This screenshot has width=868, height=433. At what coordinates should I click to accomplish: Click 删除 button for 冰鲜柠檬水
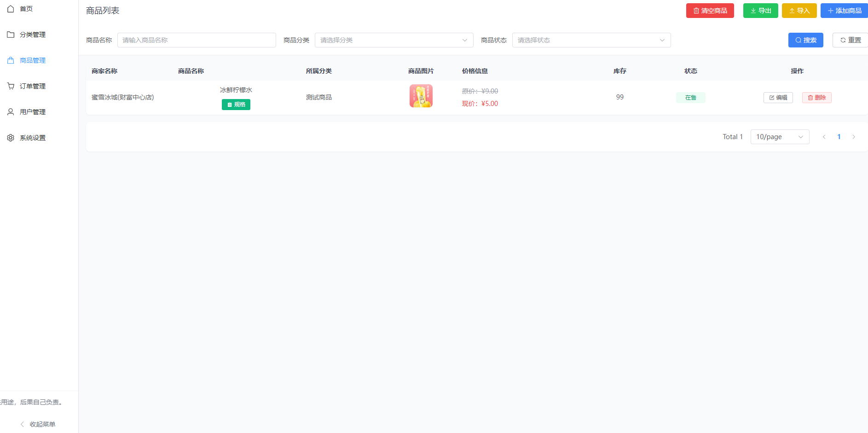(817, 98)
